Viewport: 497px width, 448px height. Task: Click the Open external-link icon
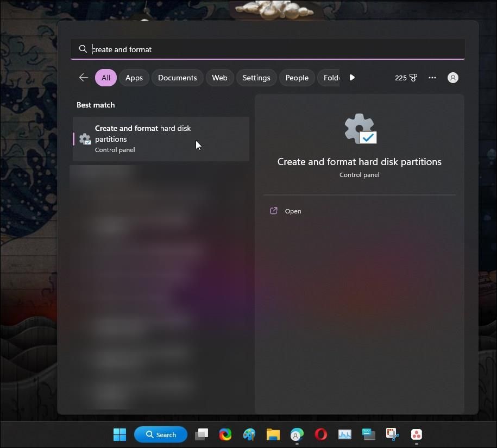pos(274,211)
